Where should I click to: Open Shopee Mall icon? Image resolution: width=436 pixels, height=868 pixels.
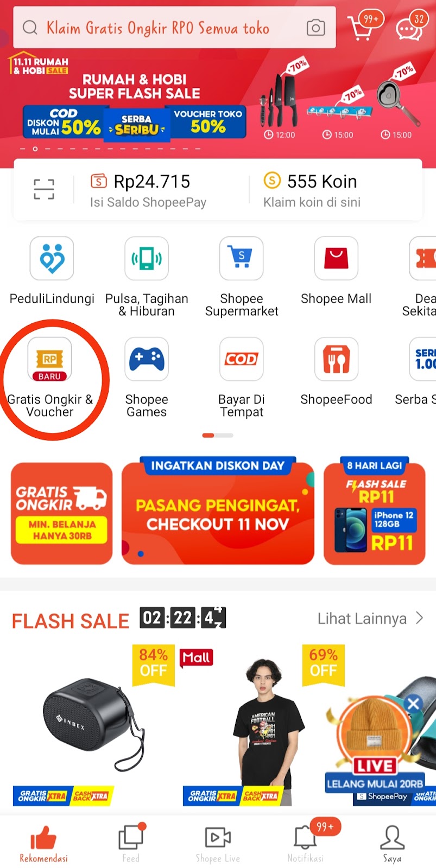pyautogui.click(x=336, y=258)
